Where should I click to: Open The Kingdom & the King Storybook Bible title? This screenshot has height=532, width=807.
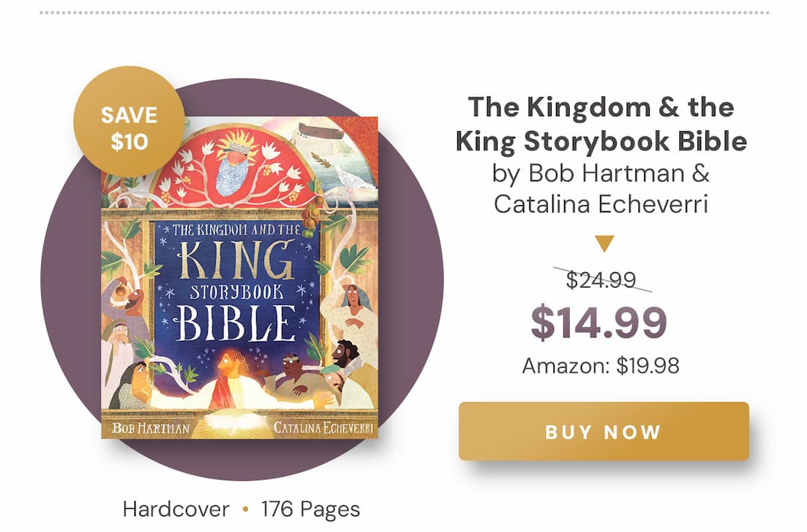[601, 124]
